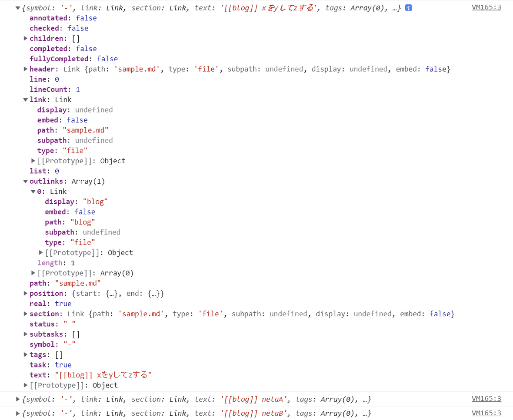Image resolution: width=513 pixels, height=420 pixels.
Task: Expand the header Link object
Action: 25,69
